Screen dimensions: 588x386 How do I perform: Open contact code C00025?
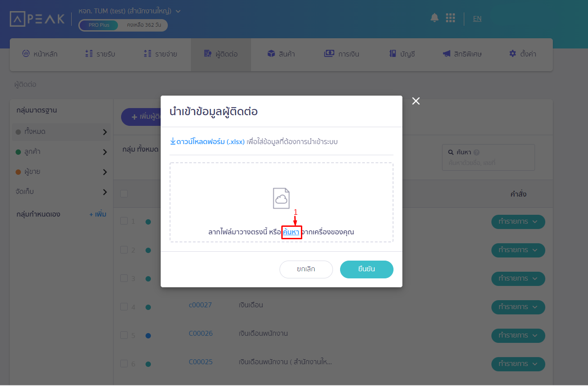(201, 362)
